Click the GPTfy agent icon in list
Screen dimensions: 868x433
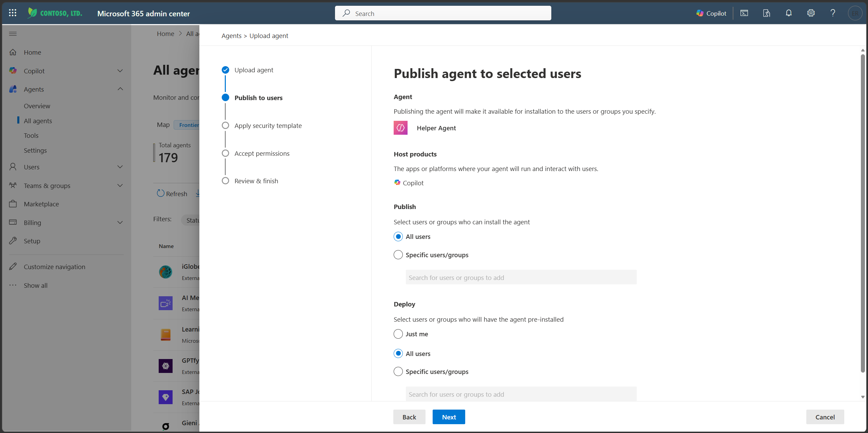click(165, 366)
